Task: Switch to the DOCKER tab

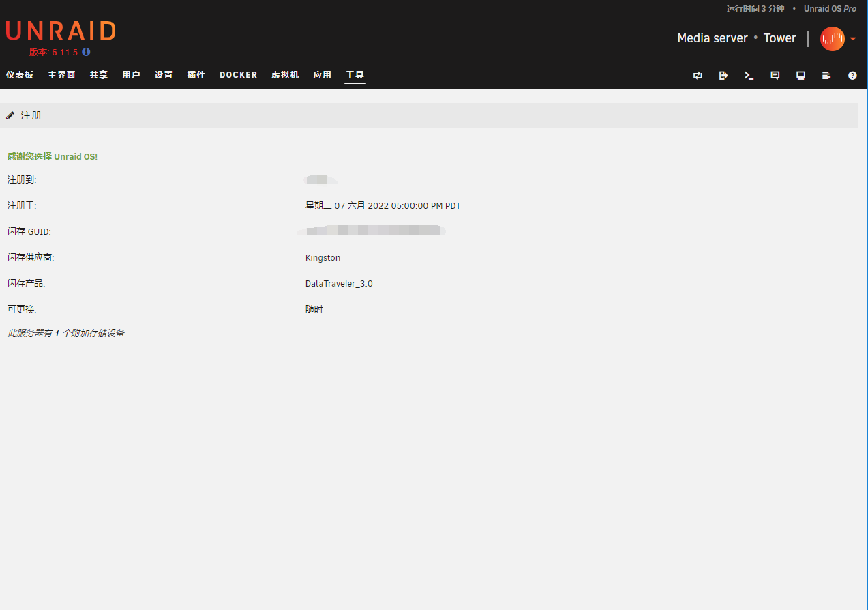Action: [238, 75]
